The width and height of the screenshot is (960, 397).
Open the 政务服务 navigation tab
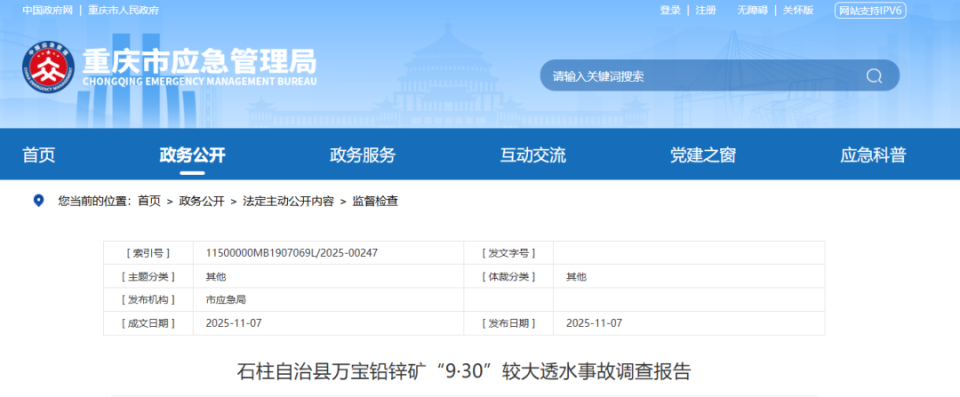tap(362, 155)
